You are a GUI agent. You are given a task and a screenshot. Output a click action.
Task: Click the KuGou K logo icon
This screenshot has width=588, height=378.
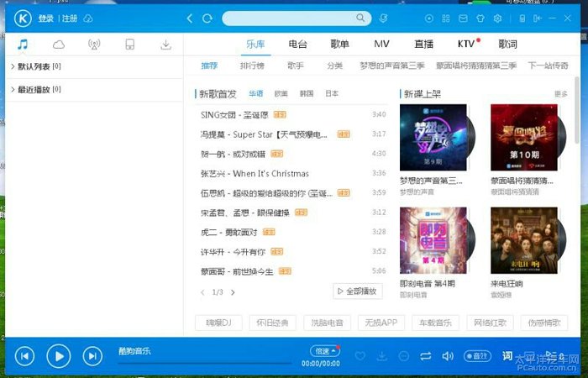coord(23,18)
